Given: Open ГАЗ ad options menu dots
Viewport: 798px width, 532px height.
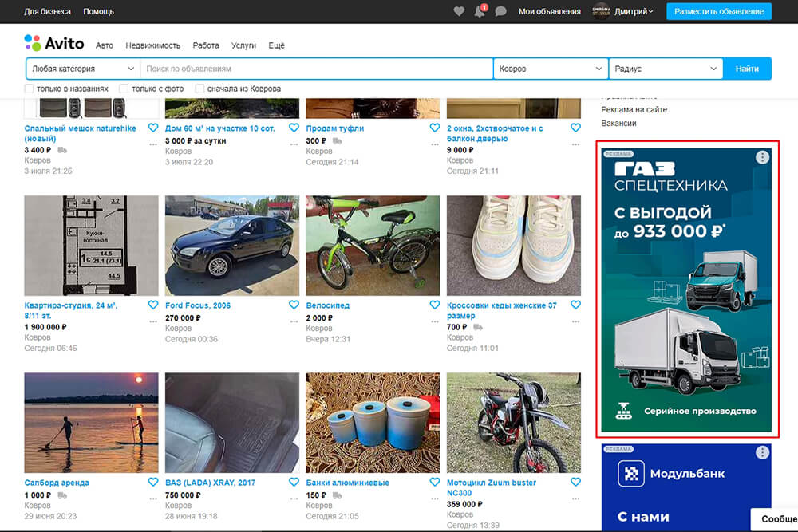Looking at the screenshot, I should click(x=762, y=157).
